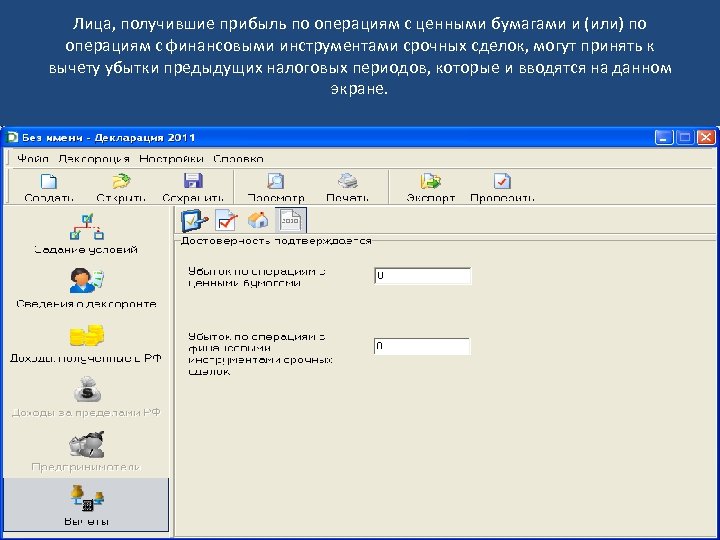
Task: Open the Настройки menu
Action: [171, 159]
